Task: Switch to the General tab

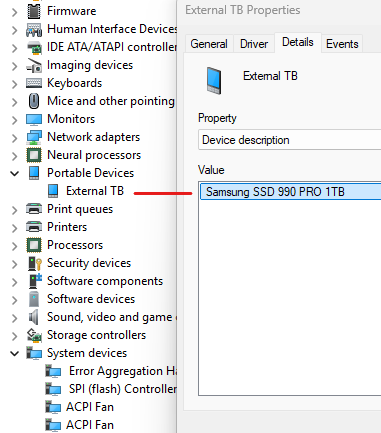Action: pos(209,44)
